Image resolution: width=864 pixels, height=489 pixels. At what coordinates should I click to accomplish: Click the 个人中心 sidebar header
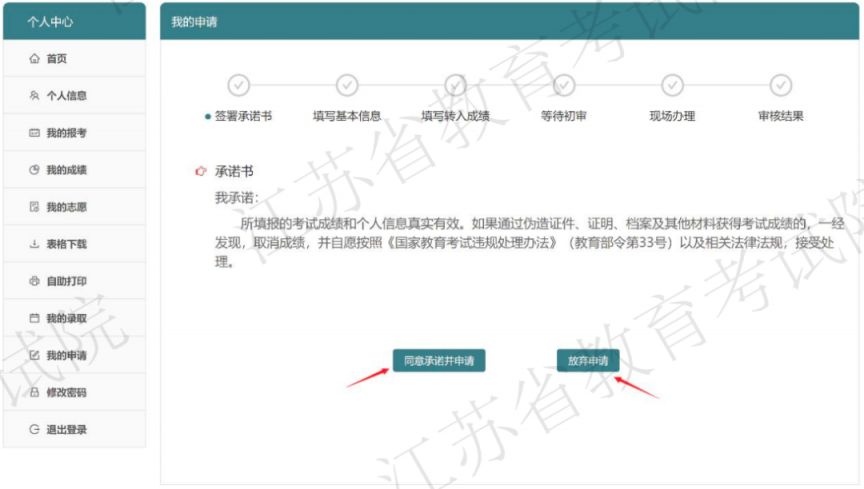tap(74, 22)
